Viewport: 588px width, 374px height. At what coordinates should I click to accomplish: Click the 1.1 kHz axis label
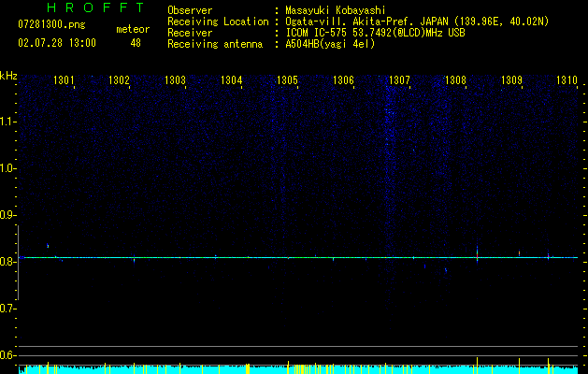pos(8,122)
